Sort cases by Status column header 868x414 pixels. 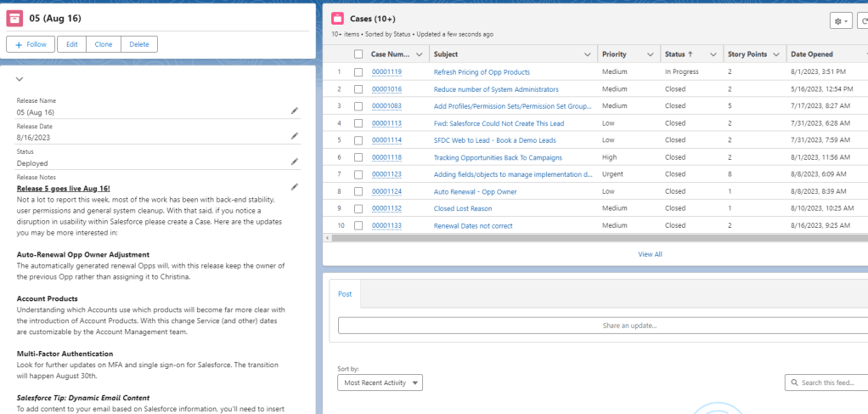tap(678, 54)
